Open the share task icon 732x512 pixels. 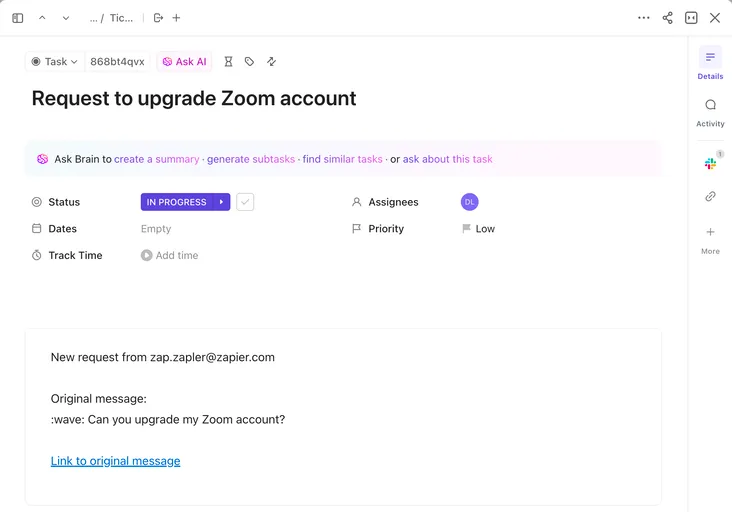(x=668, y=18)
